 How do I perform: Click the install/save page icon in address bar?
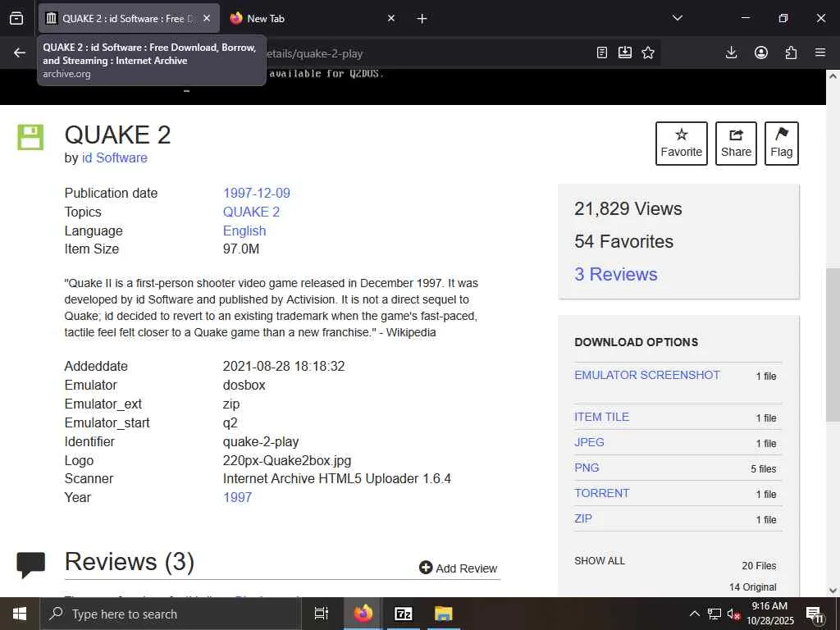(624, 52)
